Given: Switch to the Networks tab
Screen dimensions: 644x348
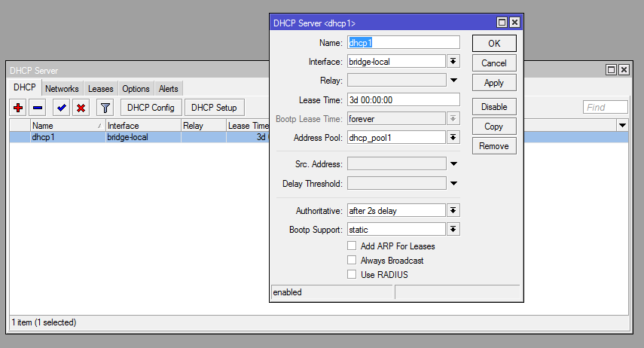Looking at the screenshot, I should point(62,89).
